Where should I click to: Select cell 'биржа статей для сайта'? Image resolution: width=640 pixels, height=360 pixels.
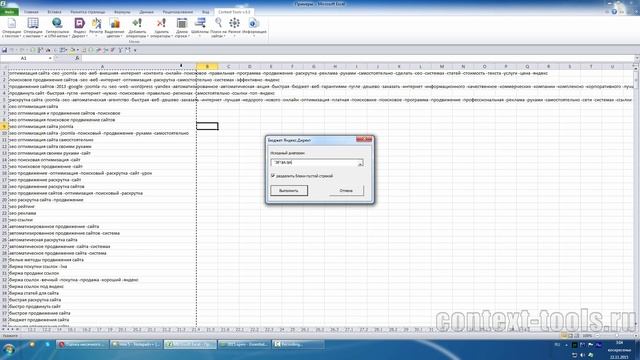coord(102,293)
